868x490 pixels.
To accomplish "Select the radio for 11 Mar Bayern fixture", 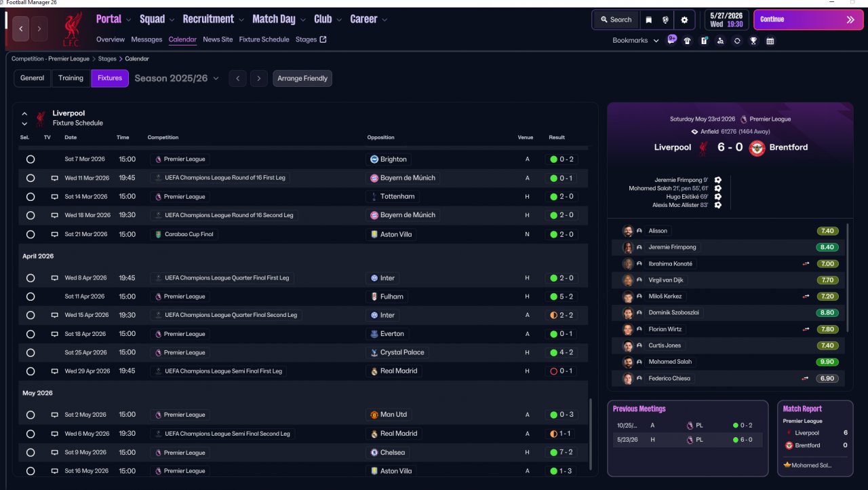I will (x=31, y=178).
